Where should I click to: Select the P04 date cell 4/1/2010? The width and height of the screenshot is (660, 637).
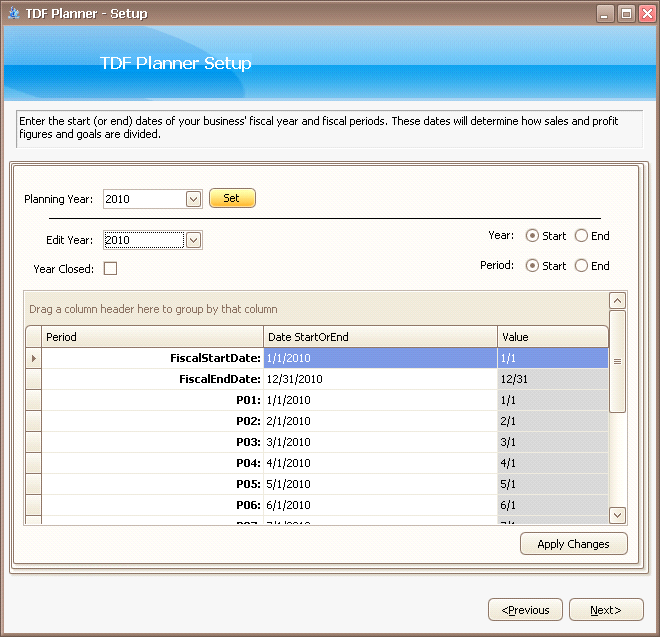coord(381,463)
